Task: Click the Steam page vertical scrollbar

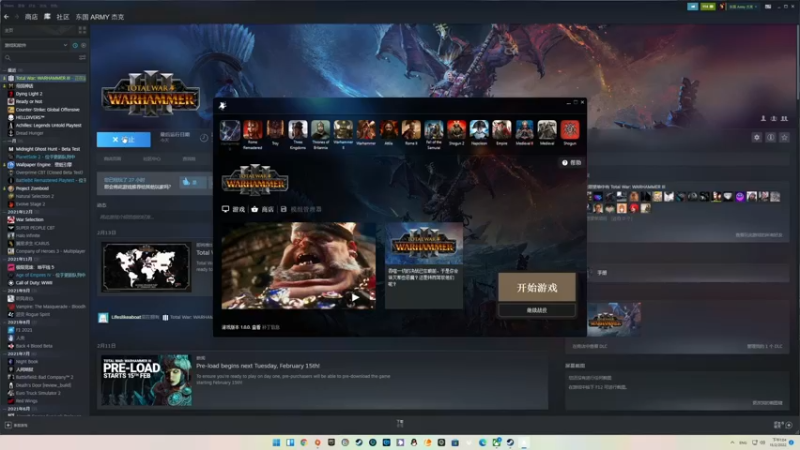Action: point(797,61)
